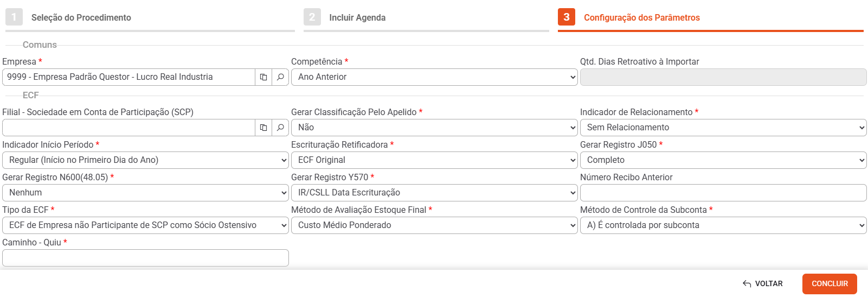Click the copy icon beside the Empresa field

coord(263,77)
